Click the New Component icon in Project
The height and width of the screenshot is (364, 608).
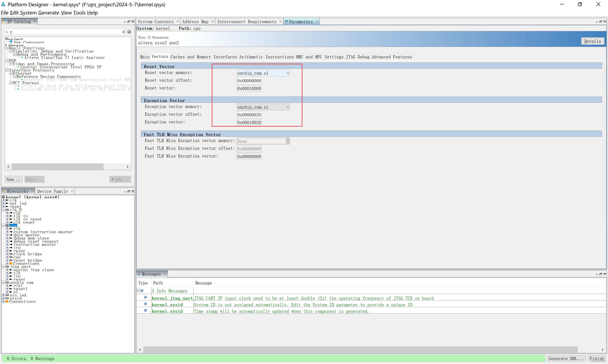pyautogui.click(x=11, y=42)
